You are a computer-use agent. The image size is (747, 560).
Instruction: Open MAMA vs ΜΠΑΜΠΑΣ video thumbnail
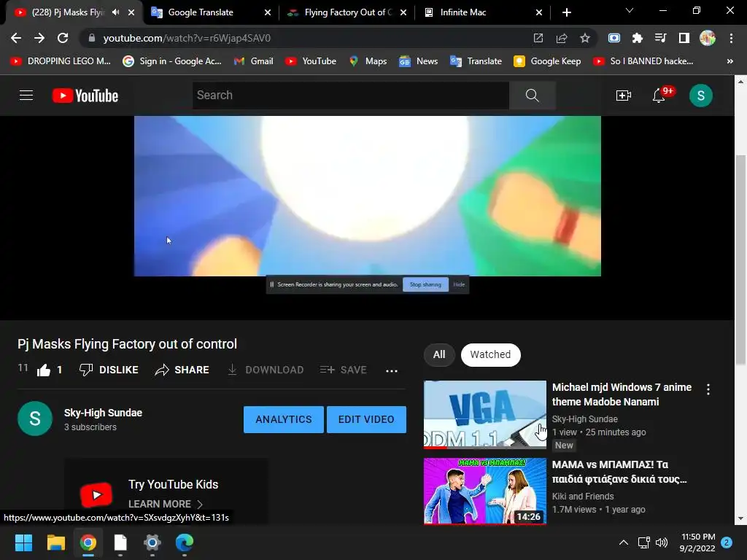pos(485,491)
